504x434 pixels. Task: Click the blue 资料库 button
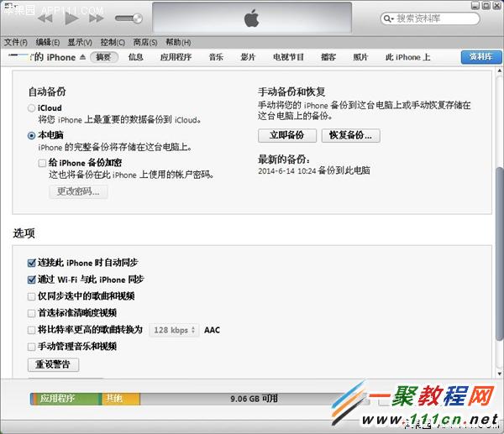(481, 57)
